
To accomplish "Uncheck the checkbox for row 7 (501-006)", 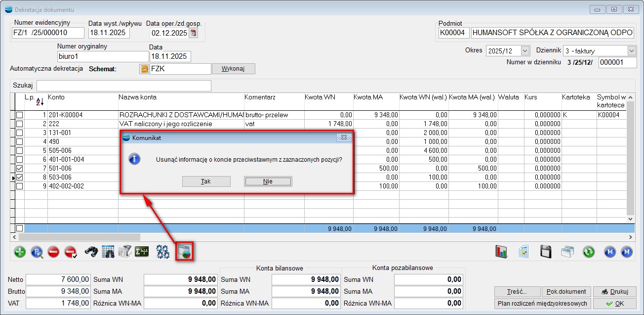I will click(x=19, y=169).
